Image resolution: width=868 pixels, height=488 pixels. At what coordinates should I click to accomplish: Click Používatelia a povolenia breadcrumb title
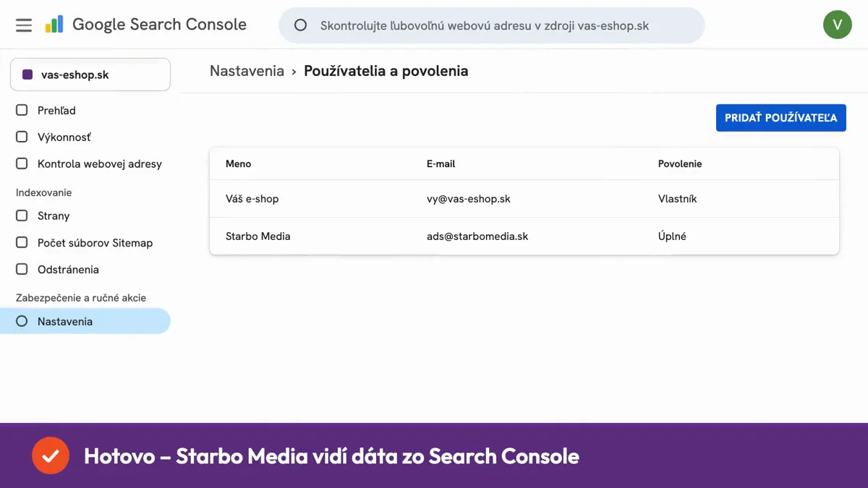[x=386, y=71]
